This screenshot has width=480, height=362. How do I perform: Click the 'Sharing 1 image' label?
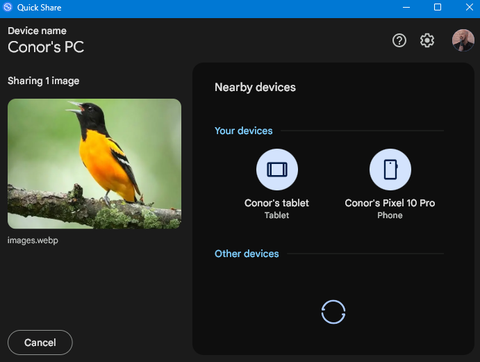[x=43, y=81]
